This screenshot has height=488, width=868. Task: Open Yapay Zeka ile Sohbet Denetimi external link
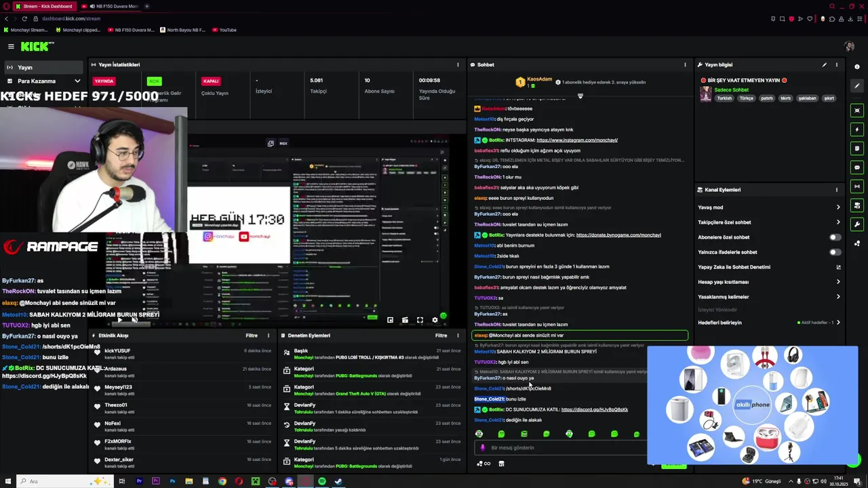coord(838,267)
